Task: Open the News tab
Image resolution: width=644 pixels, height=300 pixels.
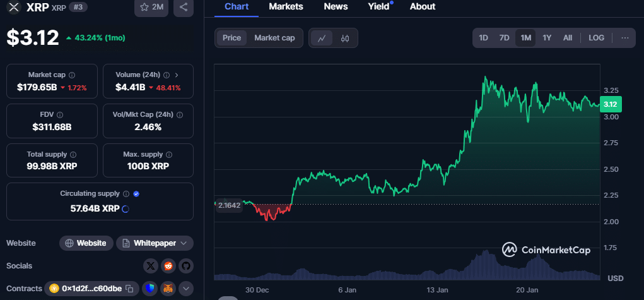Action: point(336,6)
